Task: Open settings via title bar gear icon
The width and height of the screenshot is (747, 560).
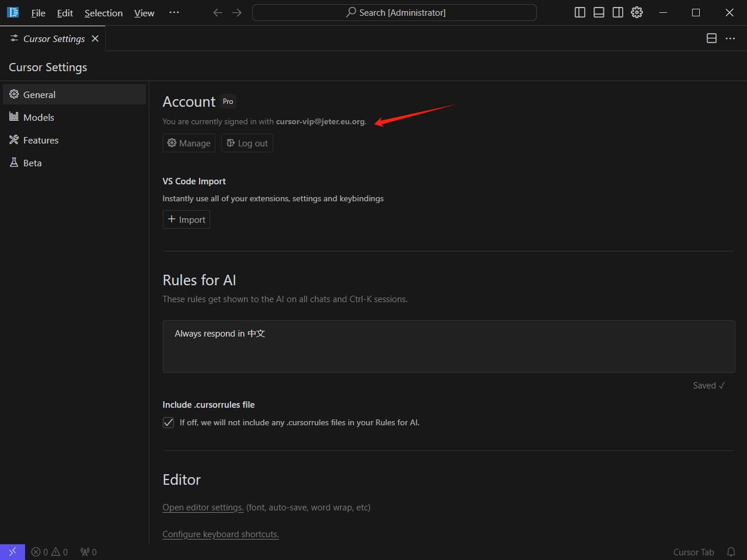Action: (x=637, y=12)
